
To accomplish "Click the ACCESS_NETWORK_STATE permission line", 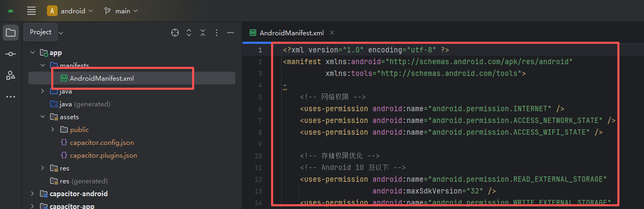I will click(x=458, y=120).
